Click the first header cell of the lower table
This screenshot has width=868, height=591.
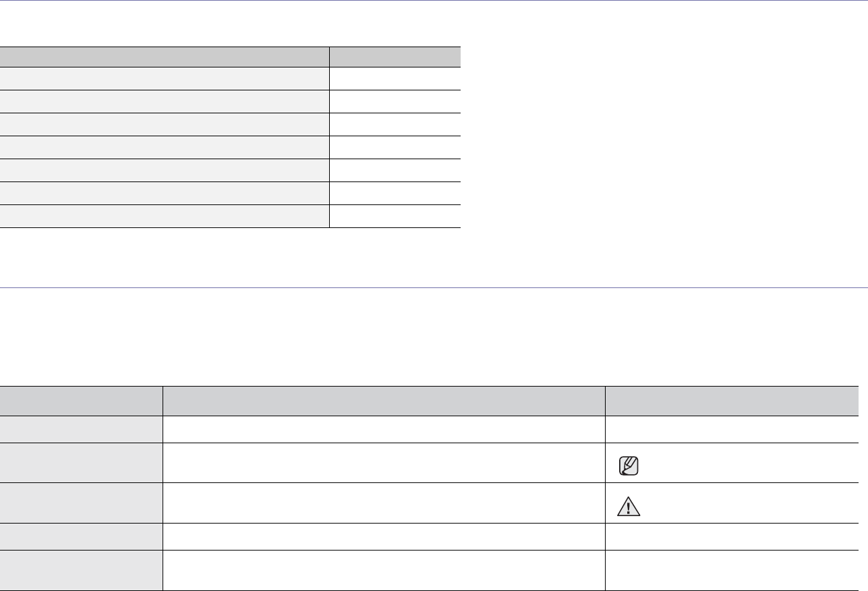pyautogui.click(x=82, y=401)
